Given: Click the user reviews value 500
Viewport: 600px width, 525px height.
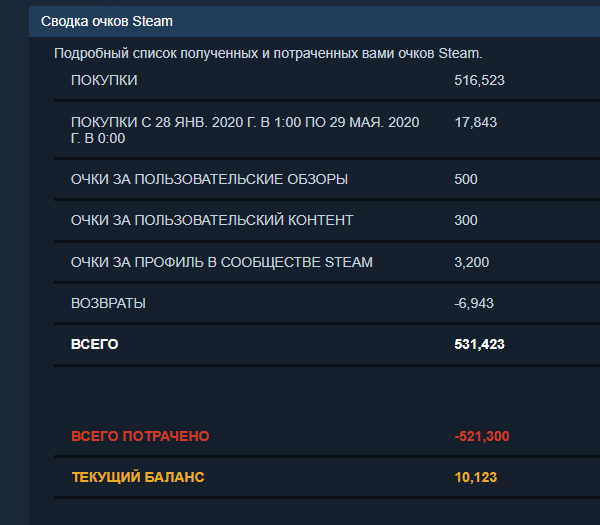Looking at the screenshot, I should (x=466, y=179).
